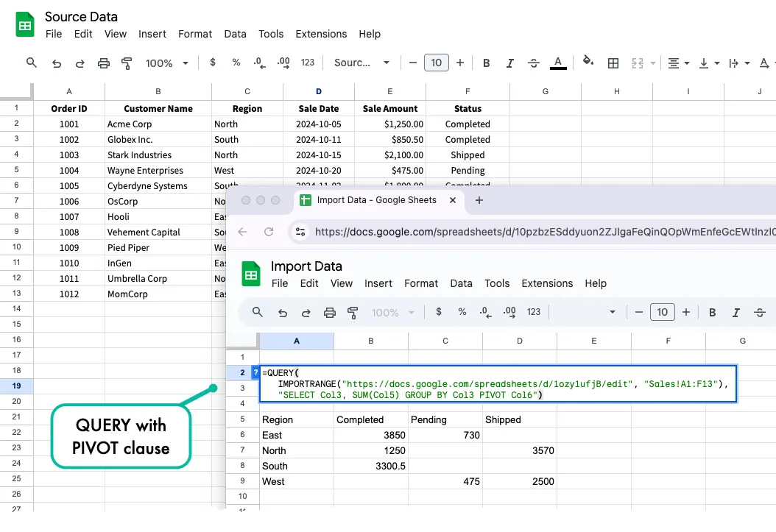The height and width of the screenshot is (532, 776).
Task: Select the text color swatch
Action: click(x=557, y=63)
